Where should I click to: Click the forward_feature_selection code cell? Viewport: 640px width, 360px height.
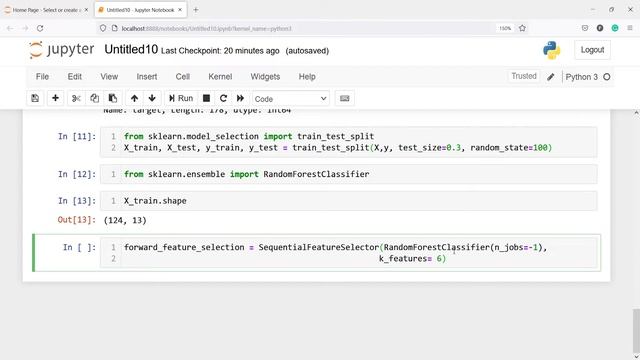pyautogui.click(x=349, y=253)
